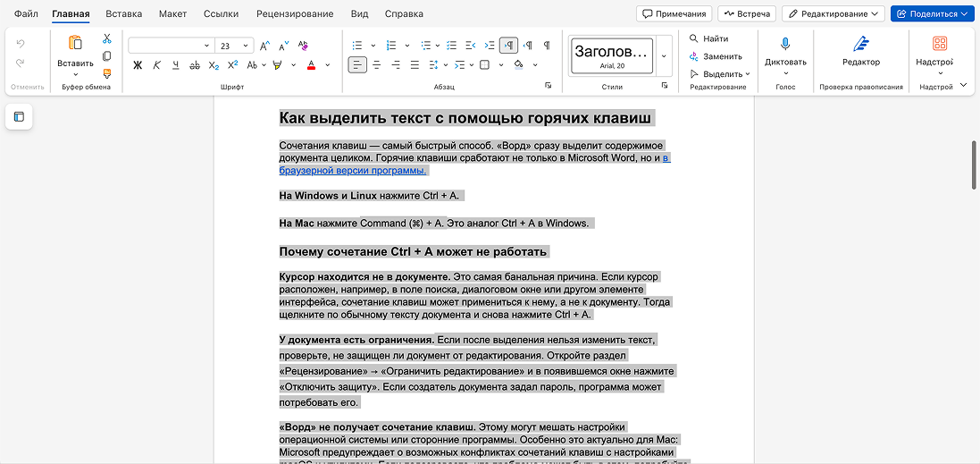Open the Редактор spelling checker

pos(860,52)
